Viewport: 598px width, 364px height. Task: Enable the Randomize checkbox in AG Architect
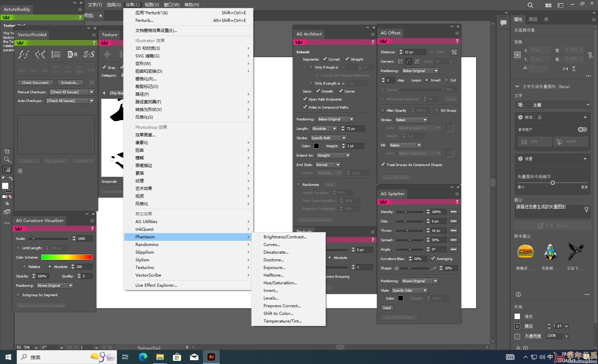point(298,185)
